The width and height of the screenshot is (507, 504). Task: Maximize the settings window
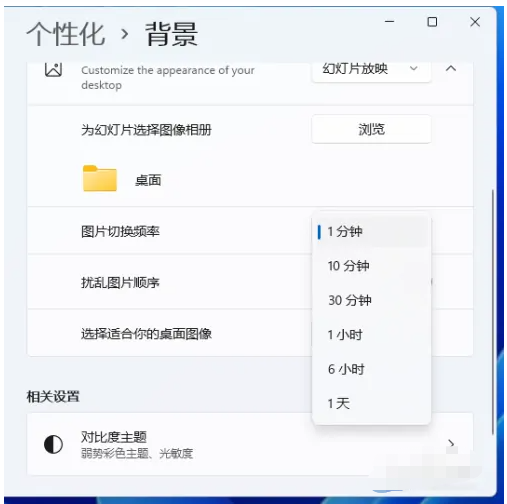[432, 22]
